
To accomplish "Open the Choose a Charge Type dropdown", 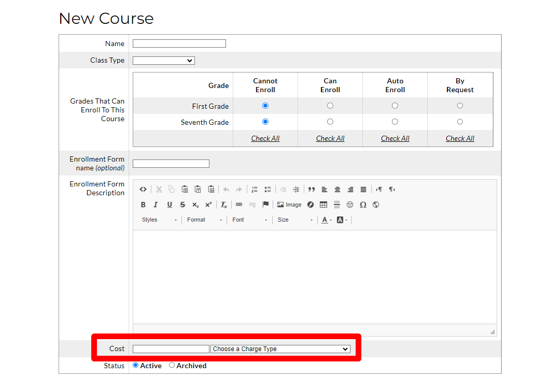I will coord(280,349).
